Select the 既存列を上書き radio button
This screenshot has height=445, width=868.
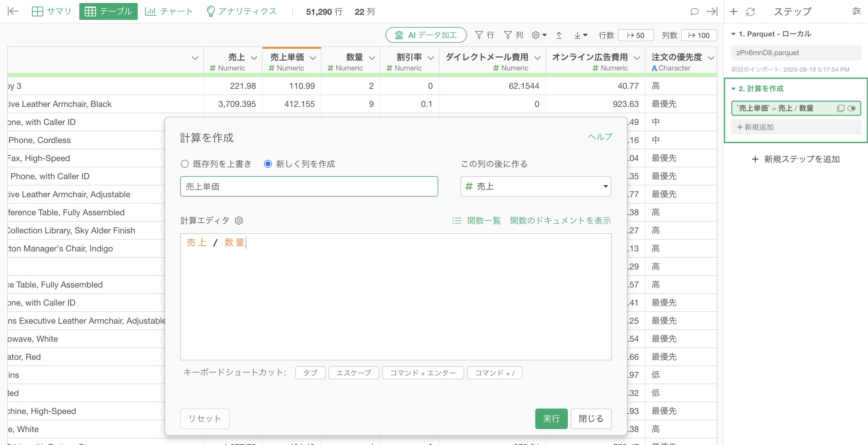(x=184, y=164)
